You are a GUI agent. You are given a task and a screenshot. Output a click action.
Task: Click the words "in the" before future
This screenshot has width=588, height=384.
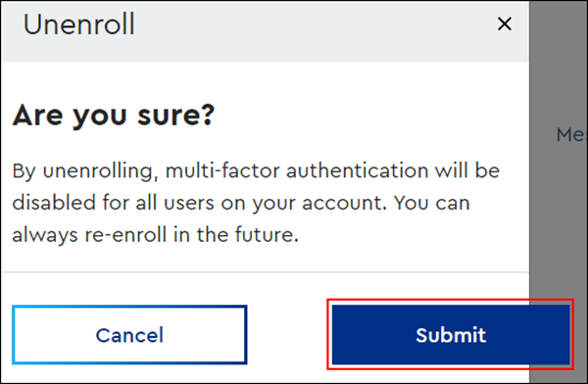201,235
